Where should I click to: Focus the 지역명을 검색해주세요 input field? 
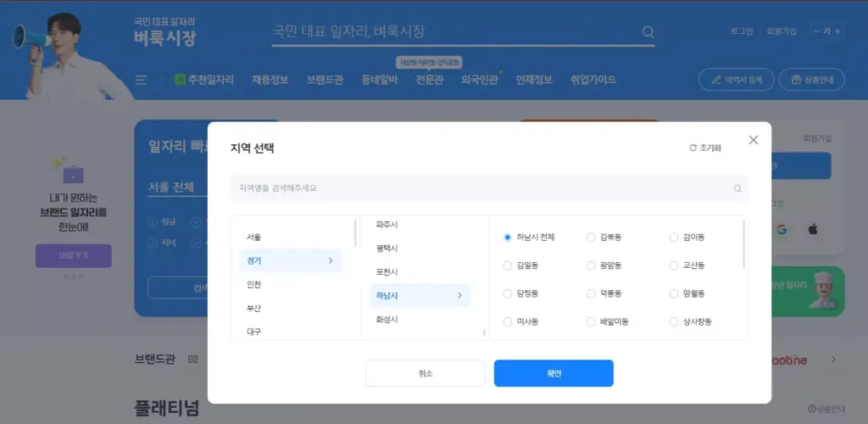489,188
